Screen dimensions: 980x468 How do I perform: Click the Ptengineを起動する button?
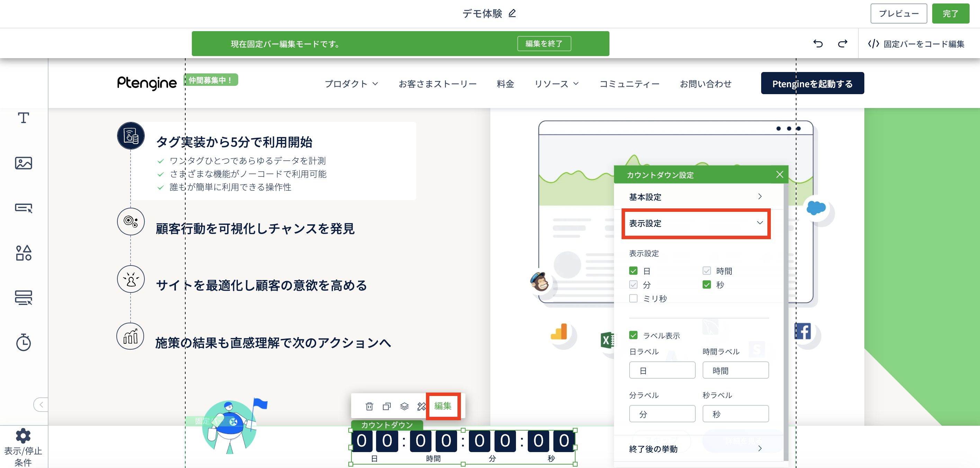coord(812,83)
